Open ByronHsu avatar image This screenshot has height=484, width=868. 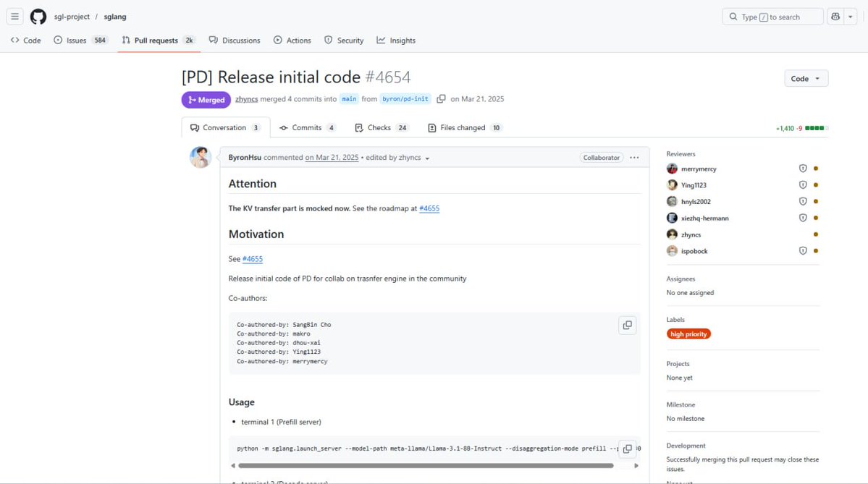pyautogui.click(x=201, y=157)
